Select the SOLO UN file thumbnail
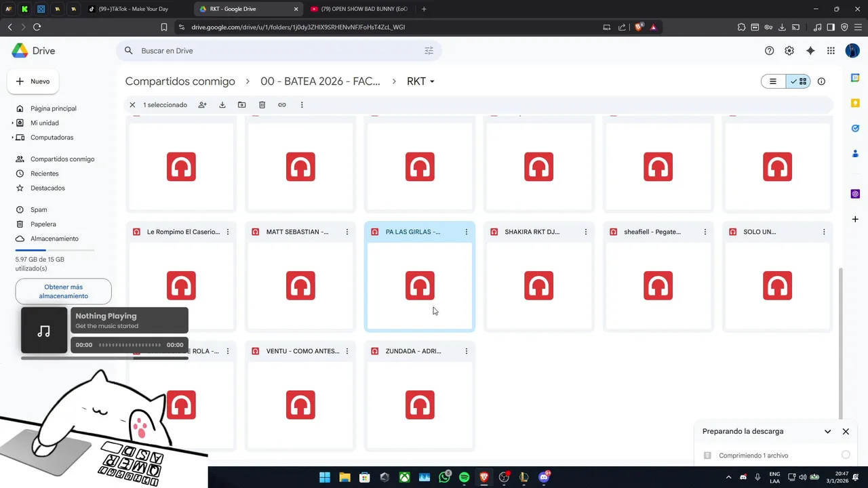868x488 pixels. (777, 286)
